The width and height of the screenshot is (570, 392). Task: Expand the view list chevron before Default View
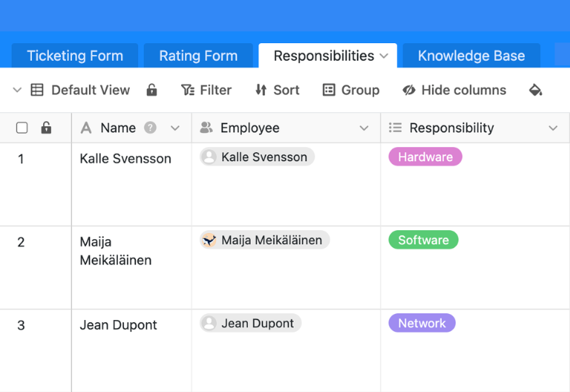click(17, 90)
